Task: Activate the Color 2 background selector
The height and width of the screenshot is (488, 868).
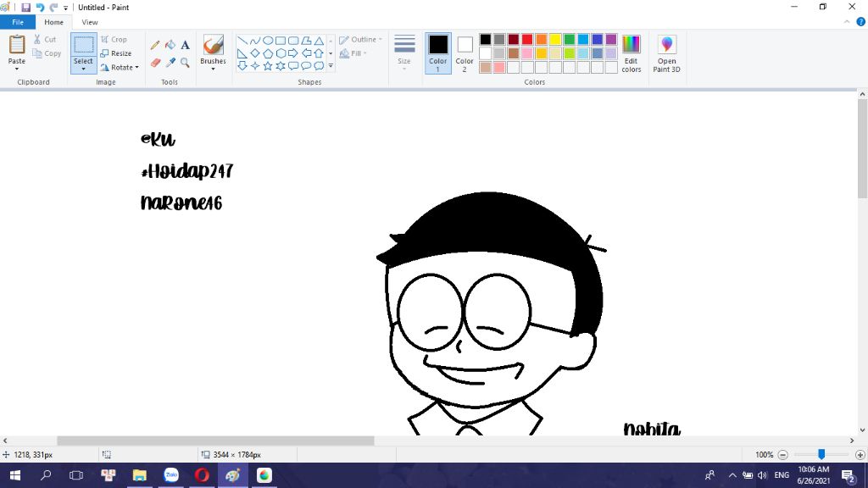Action: [x=465, y=53]
